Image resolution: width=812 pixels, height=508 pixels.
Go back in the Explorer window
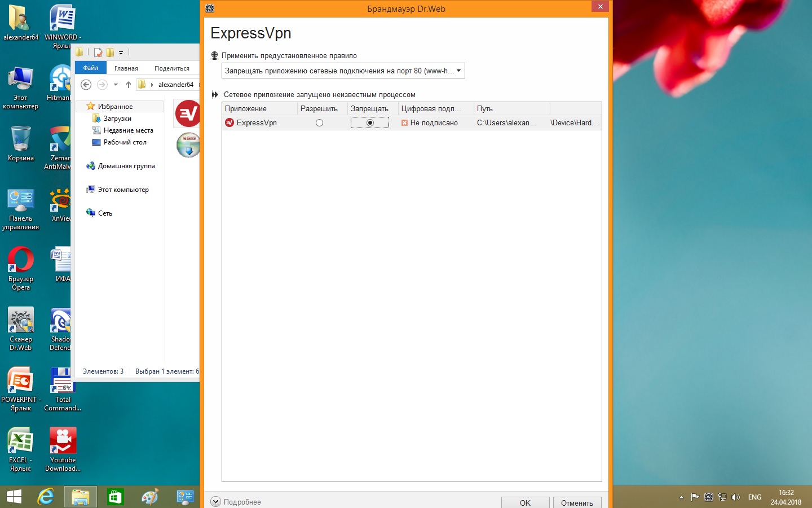[x=86, y=85]
